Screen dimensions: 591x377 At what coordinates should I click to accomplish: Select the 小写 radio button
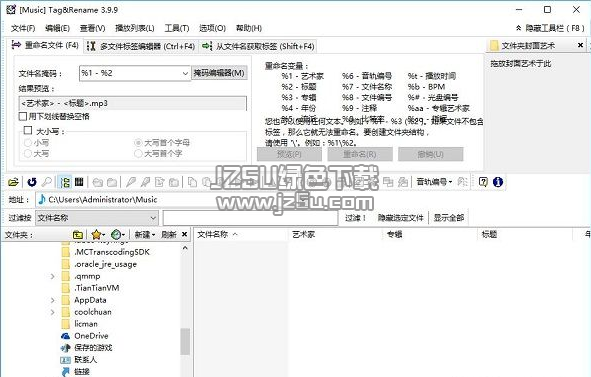(x=28, y=143)
